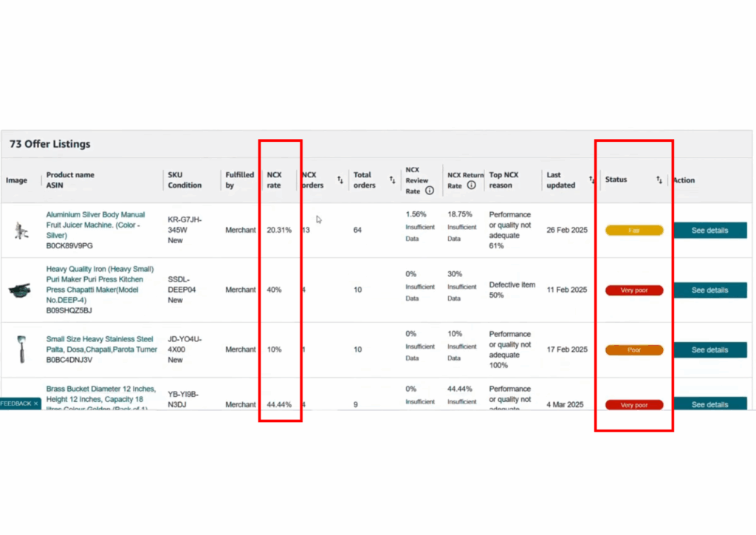The height and width of the screenshot is (535, 756).
Task: Click the Total orders sort arrows
Action: (x=392, y=180)
